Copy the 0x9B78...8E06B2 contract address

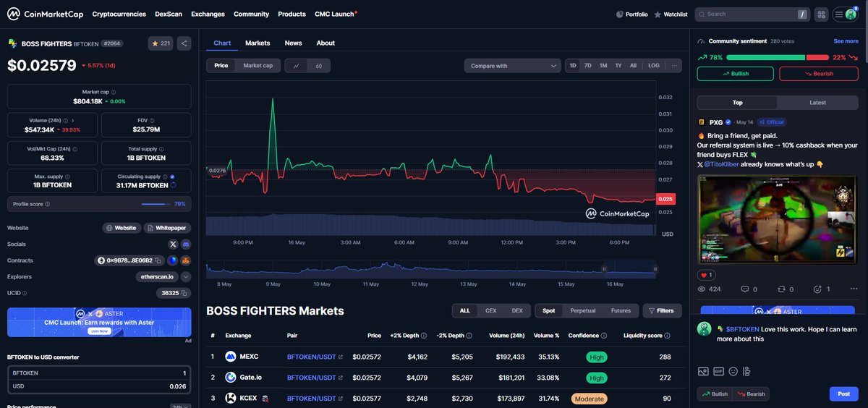click(159, 260)
